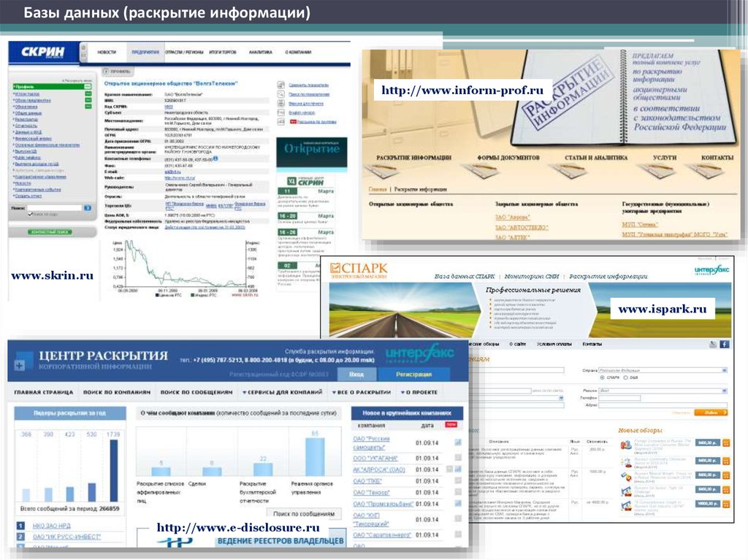Click the pencil icon under Услуги on inform-prof
The width and height of the screenshot is (748, 560).
656,172
